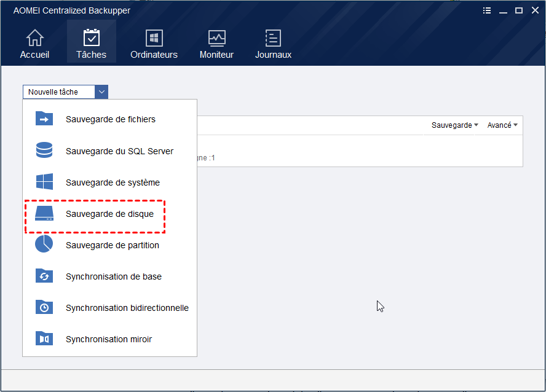The width and height of the screenshot is (546, 392).
Task: Click the Nouvelle tâche combo box label
Action: pos(53,92)
